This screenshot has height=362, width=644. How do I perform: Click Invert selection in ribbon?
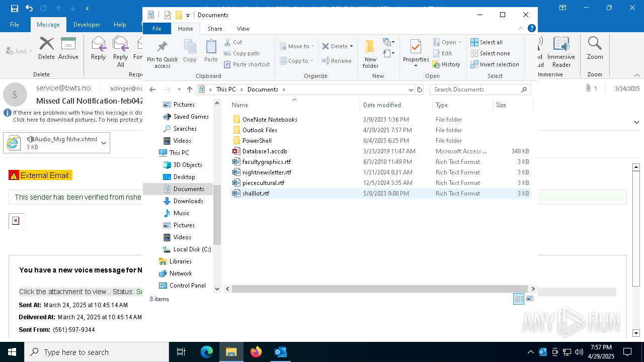[495, 64]
